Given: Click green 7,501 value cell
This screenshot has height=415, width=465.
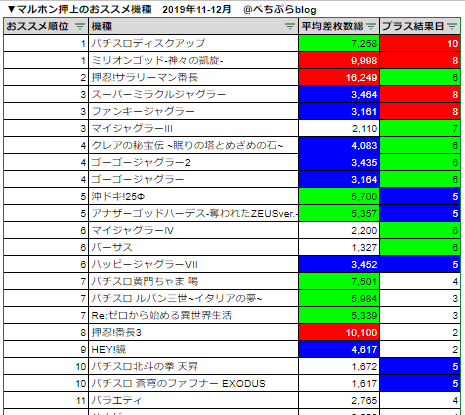Looking at the screenshot, I should click(339, 281).
